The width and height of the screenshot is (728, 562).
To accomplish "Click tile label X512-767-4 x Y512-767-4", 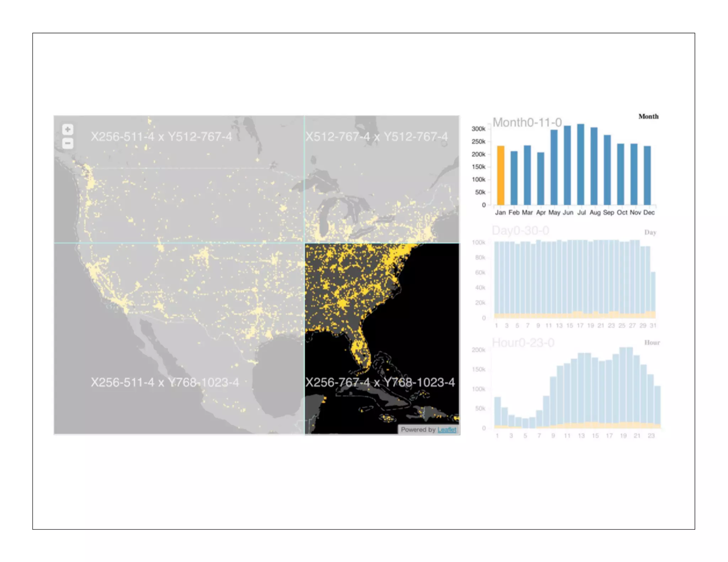I will tap(377, 137).
